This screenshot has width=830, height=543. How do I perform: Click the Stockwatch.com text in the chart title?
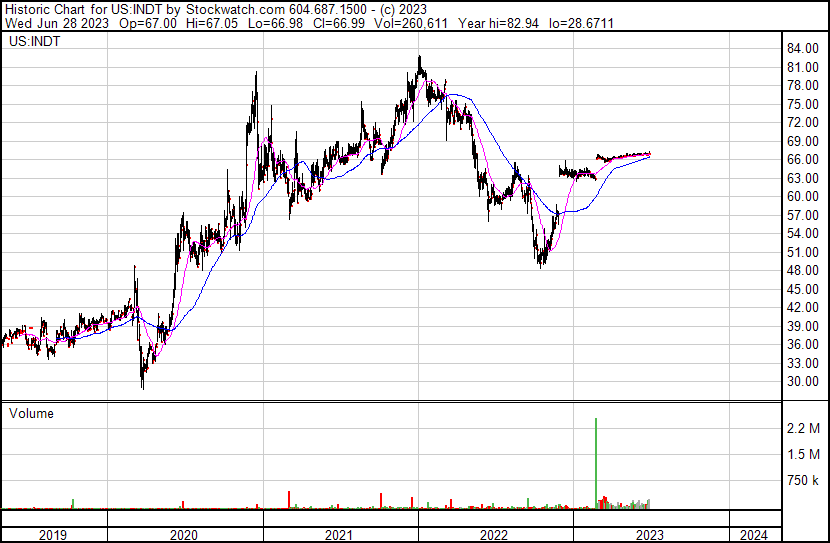point(243,8)
